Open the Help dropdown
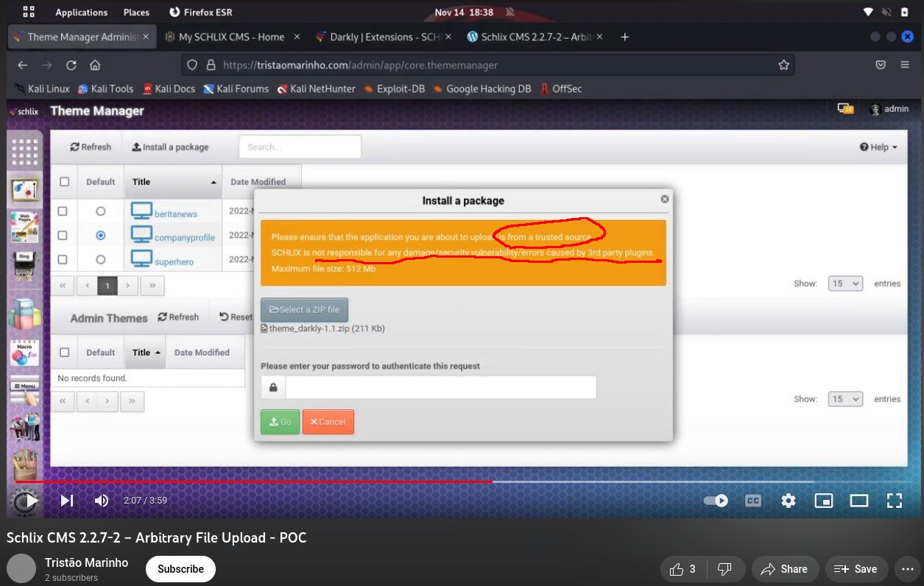This screenshot has height=586, width=924. 878,147
